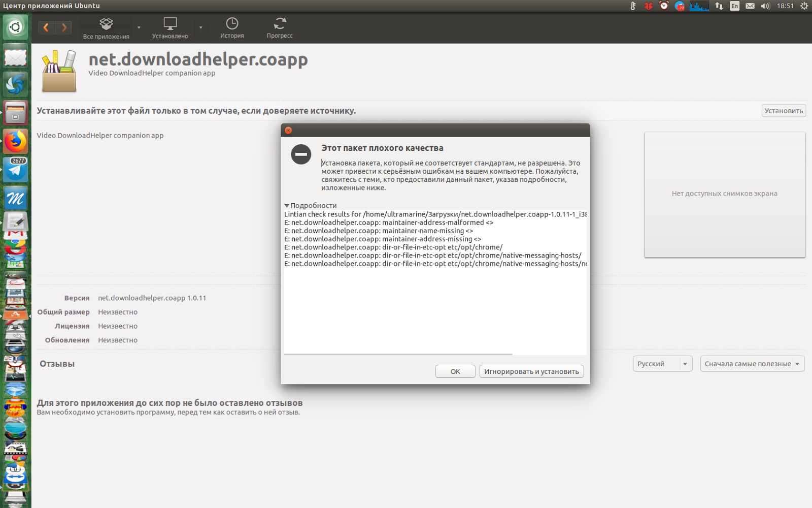
Task: Close the bad quality package dialog
Action: [x=288, y=131]
